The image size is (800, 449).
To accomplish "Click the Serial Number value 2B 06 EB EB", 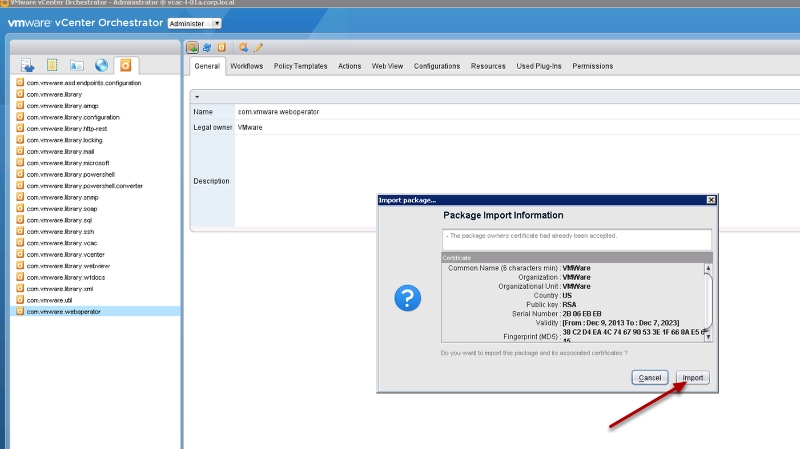I will pos(582,314).
